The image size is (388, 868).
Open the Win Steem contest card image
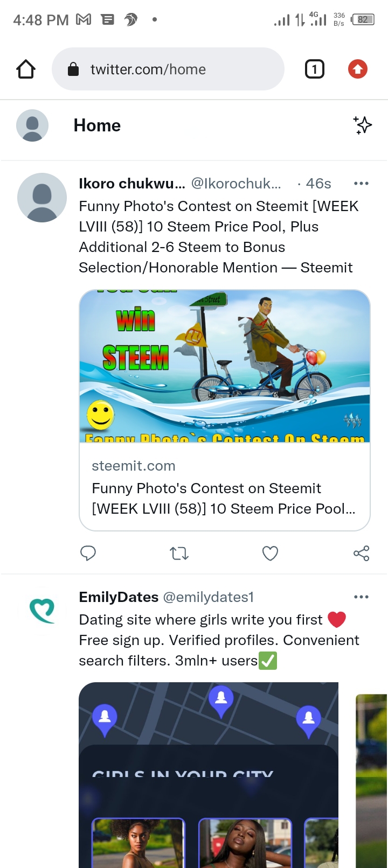[x=225, y=366]
